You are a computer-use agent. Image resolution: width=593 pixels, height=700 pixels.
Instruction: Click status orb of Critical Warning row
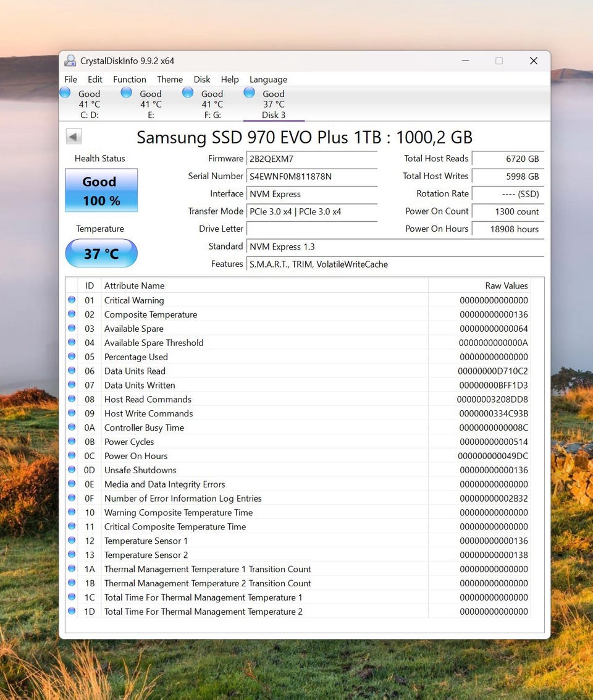(x=72, y=300)
